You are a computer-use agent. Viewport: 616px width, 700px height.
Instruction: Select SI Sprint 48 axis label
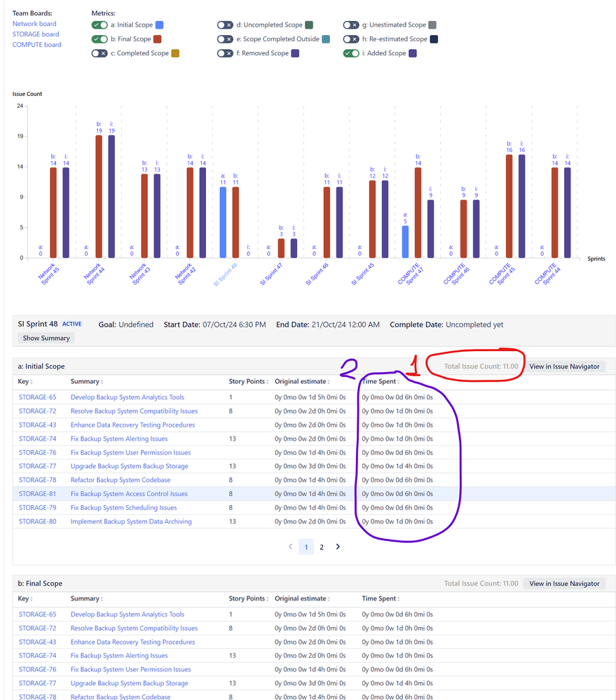226,275
